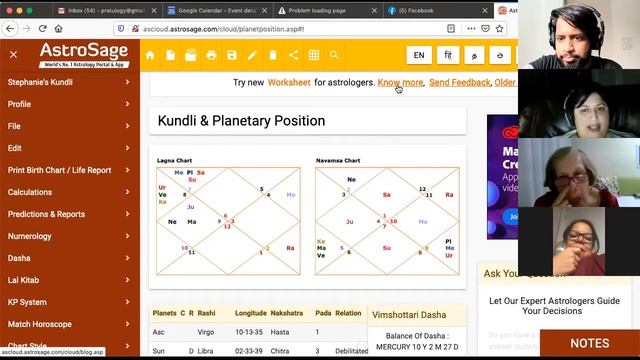Expand the Numerology menu

click(70, 236)
